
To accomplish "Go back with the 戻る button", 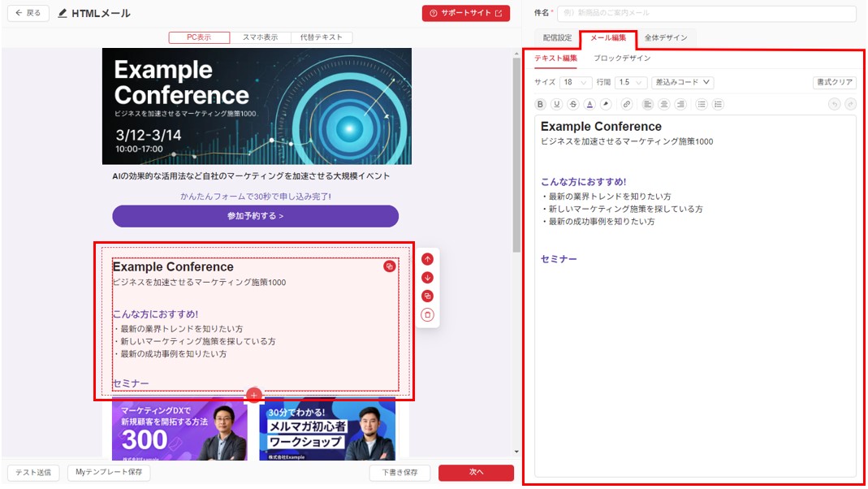I will (x=28, y=13).
